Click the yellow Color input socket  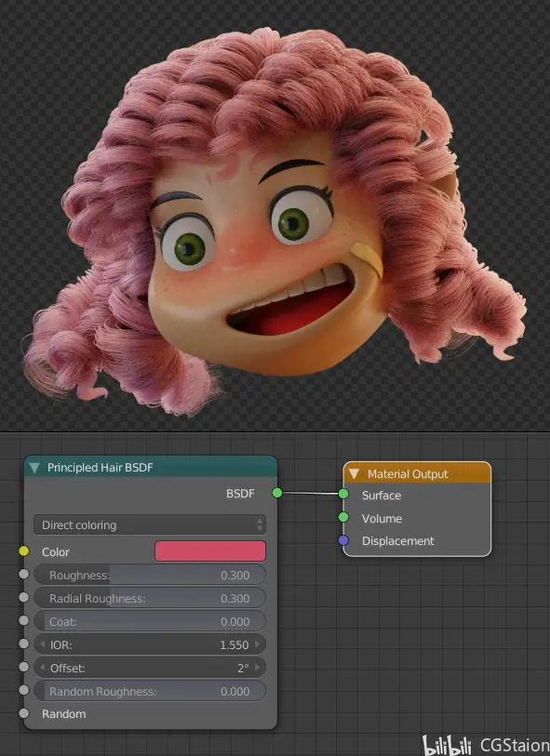(23, 551)
